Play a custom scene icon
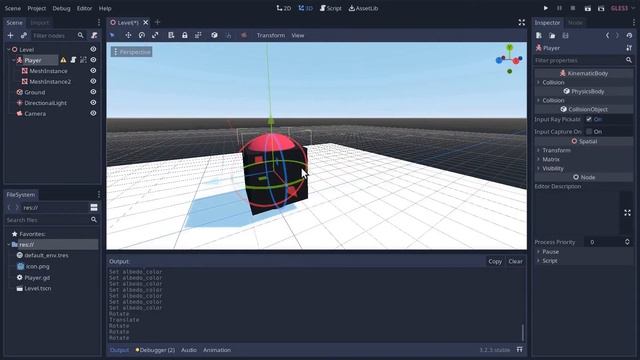Image resolution: width=640 pixels, height=360 pixels. point(601,8)
